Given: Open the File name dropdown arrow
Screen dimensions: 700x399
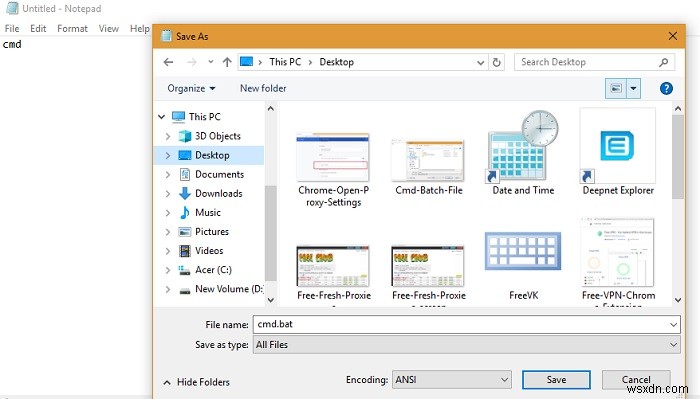Looking at the screenshot, I should (x=673, y=324).
